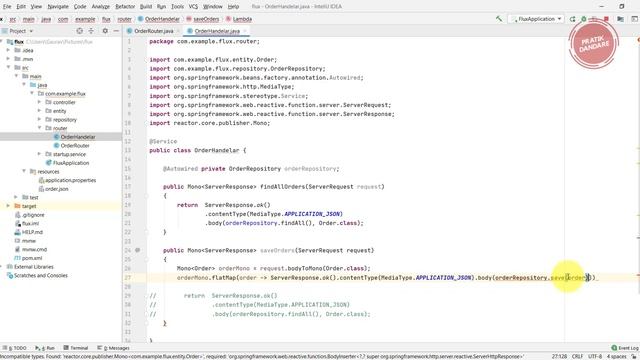Collapse the java folder
This screenshot has height=360, width=640.
pos(24,85)
